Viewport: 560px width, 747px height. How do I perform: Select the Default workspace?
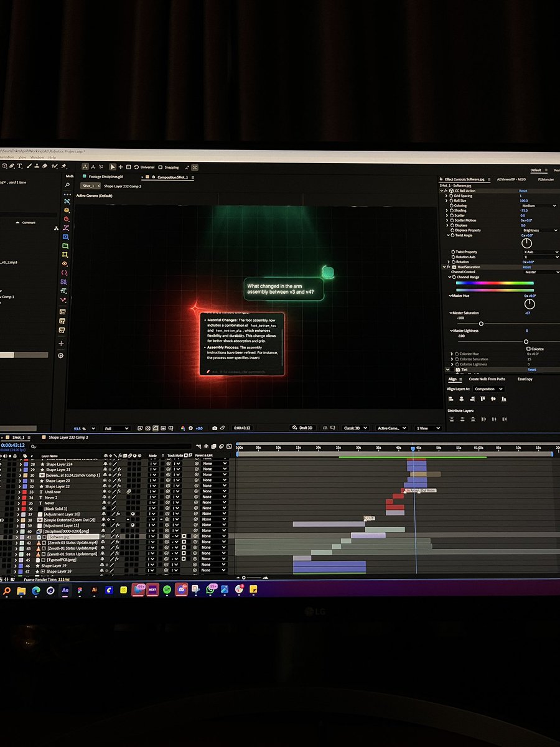536,169
